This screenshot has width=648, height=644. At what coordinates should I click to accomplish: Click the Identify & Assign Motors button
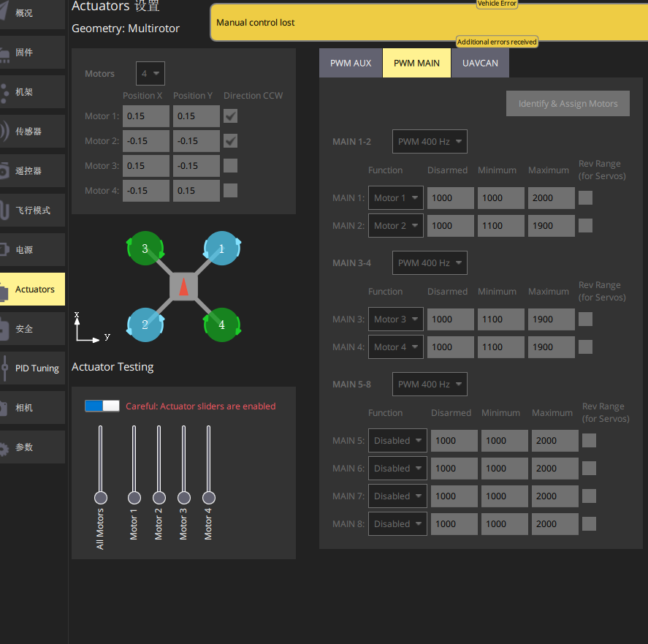click(568, 104)
